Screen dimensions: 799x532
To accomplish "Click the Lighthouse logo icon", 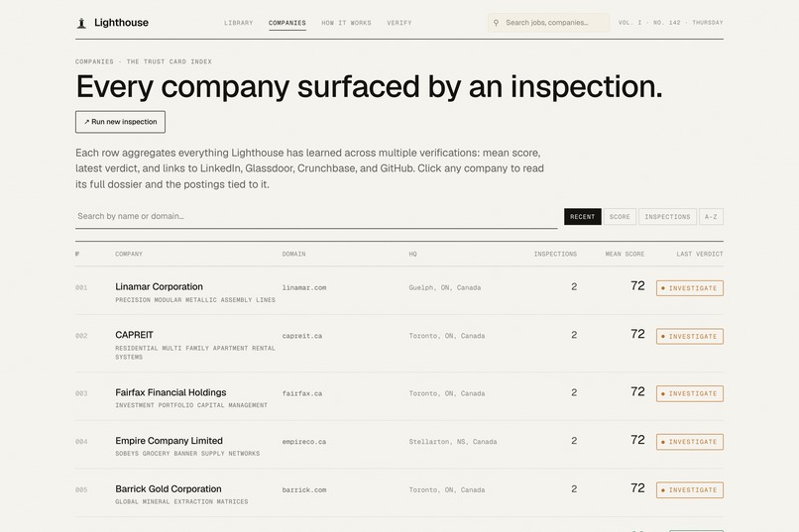I will pos(81,23).
